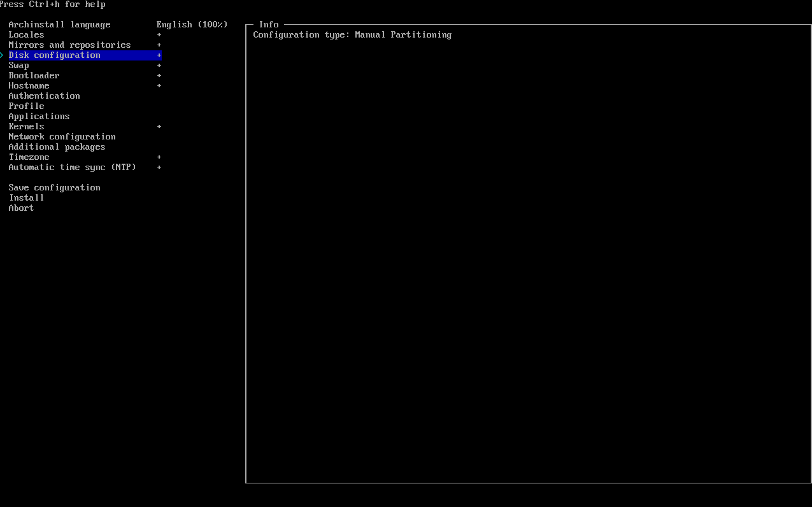Screen dimensions: 812x507
Task: Click the plus marker next to Disk configuration
Action: point(159,55)
